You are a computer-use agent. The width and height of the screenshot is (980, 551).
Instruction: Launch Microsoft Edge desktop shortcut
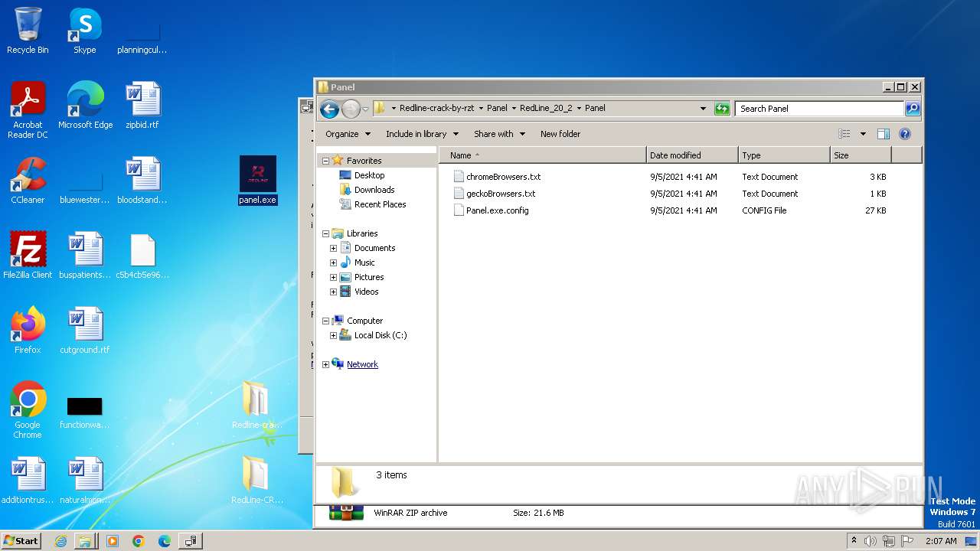click(85, 105)
